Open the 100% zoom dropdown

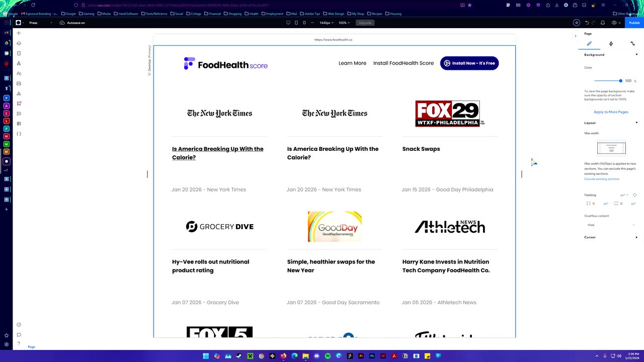coord(344,23)
